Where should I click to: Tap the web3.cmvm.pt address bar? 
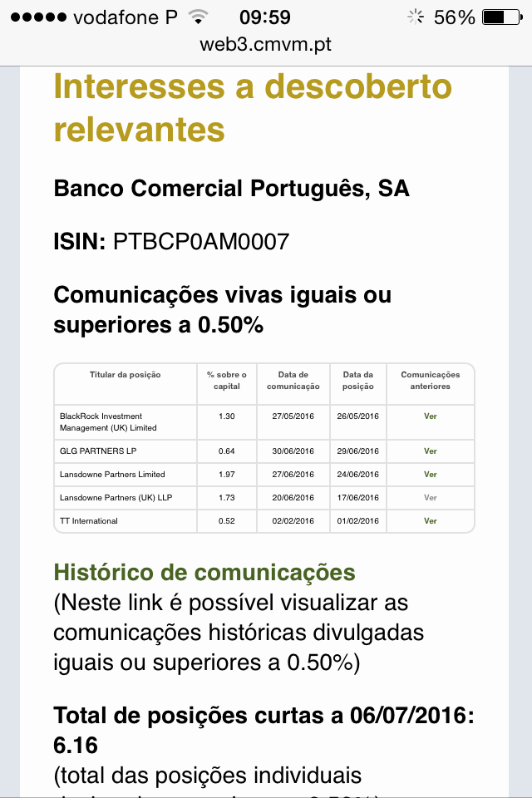pos(266,45)
